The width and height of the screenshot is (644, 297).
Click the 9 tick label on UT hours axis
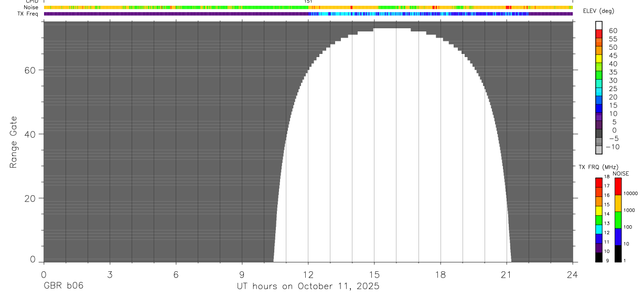pos(242,274)
